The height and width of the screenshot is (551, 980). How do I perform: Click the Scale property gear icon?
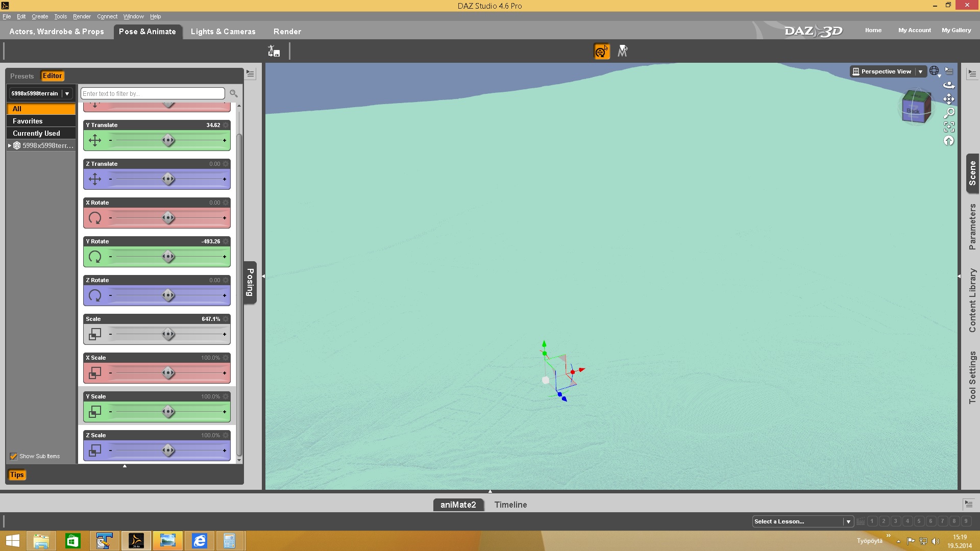[226, 319]
